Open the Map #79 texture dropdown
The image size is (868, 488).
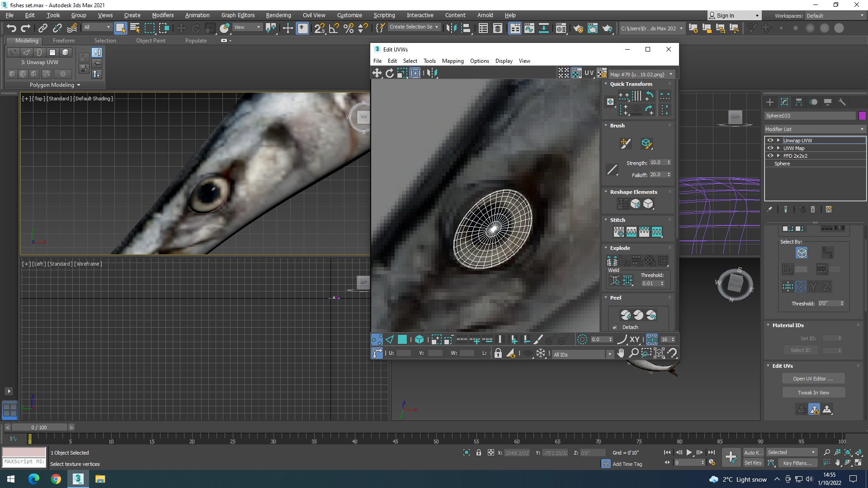(x=641, y=74)
